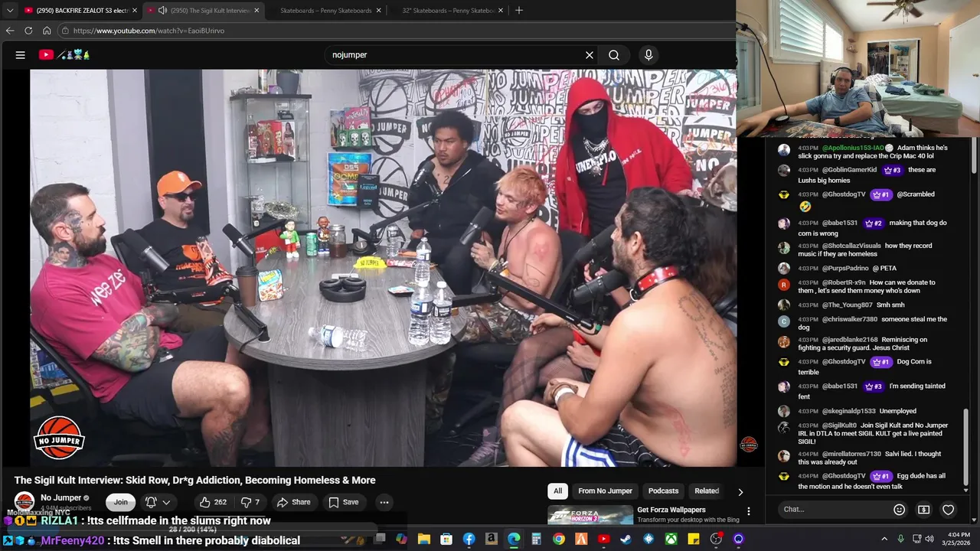Click tray microphone in-use icon
Viewport: 980px width, 551px height.
900,539
